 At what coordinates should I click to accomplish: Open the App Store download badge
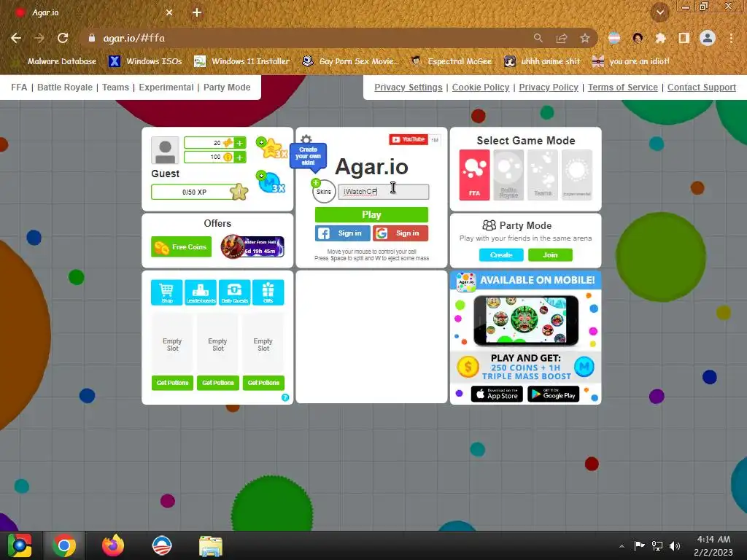(x=497, y=394)
